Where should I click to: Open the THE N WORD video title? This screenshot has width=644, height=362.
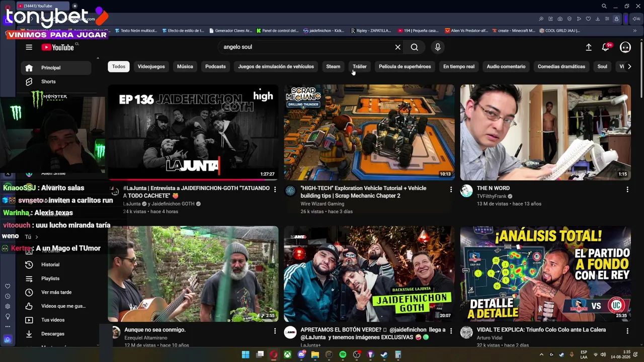pyautogui.click(x=493, y=188)
